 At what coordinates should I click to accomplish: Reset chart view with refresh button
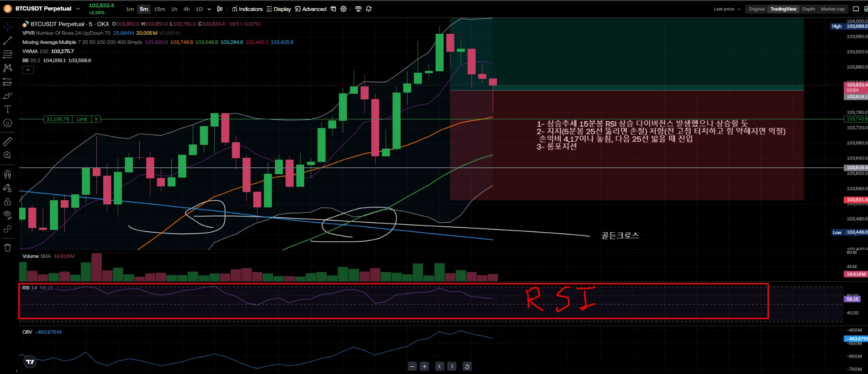[x=466, y=366]
